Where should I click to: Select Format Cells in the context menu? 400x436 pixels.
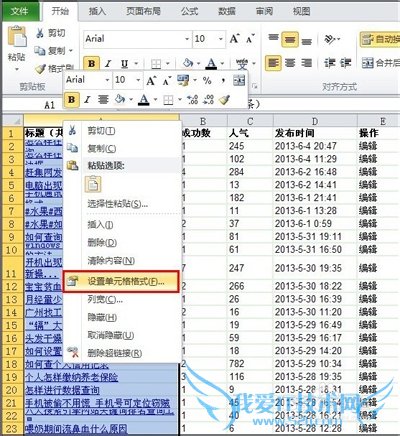point(121,282)
